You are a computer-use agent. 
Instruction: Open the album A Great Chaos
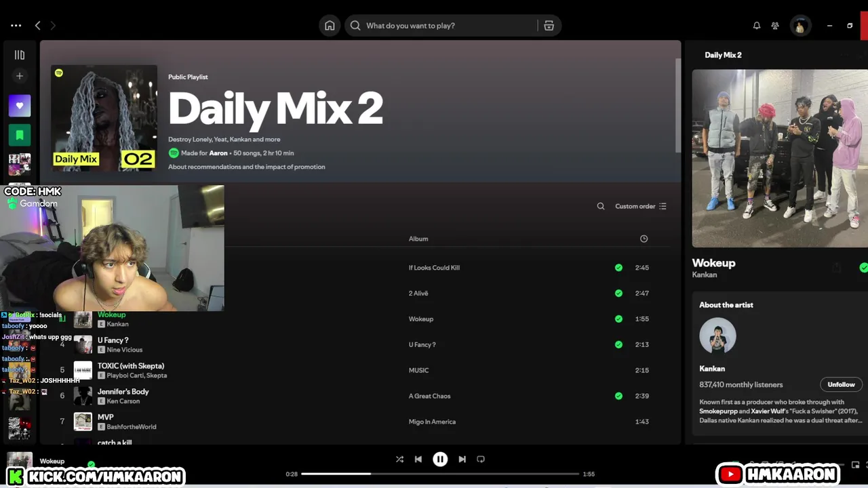pyautogui.click(x=429, y=396)
